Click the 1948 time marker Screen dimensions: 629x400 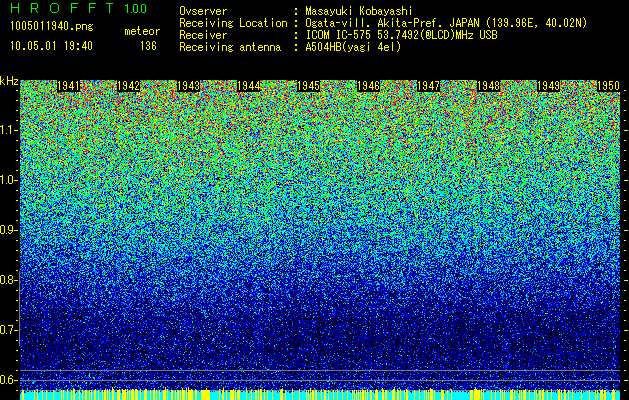click(489, 86)
